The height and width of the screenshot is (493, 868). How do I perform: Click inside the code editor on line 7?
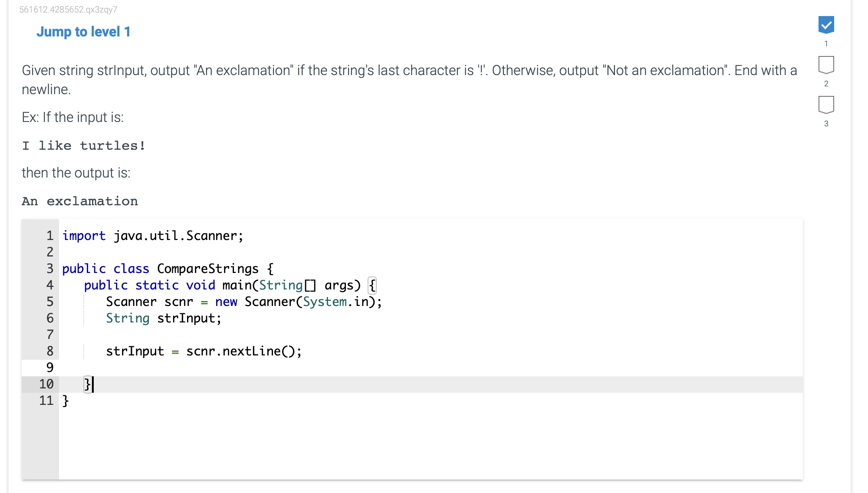coord(174,334)
